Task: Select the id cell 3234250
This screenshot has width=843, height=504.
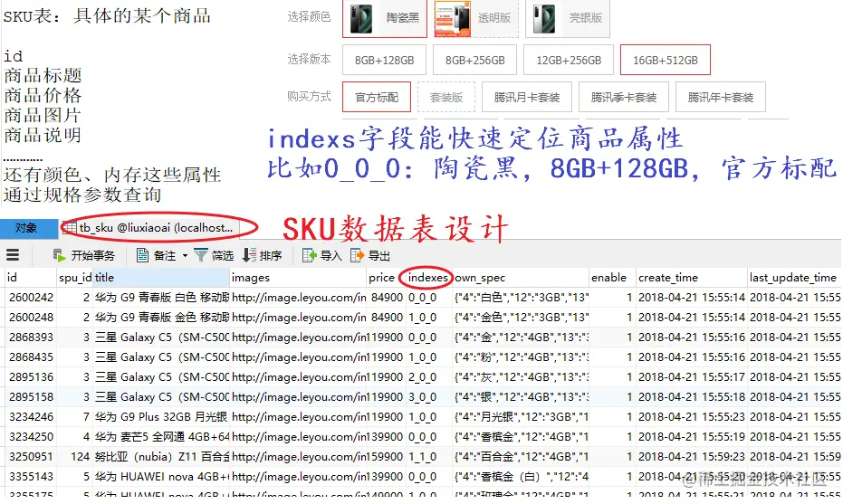Action: (31, 437)
